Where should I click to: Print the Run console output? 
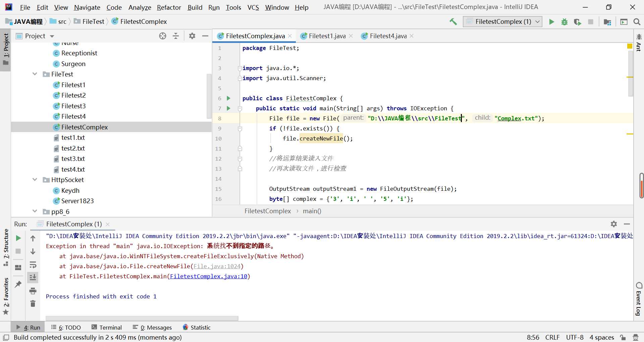click(x=33, y=291)
